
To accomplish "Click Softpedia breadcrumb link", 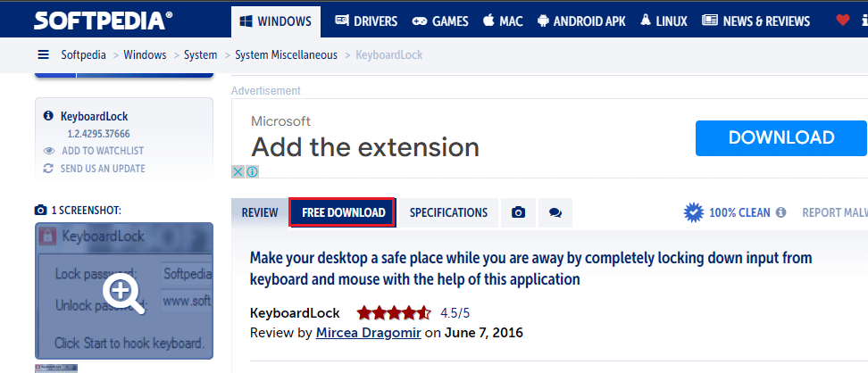I will pyautogui.click(x=84, y=54).
